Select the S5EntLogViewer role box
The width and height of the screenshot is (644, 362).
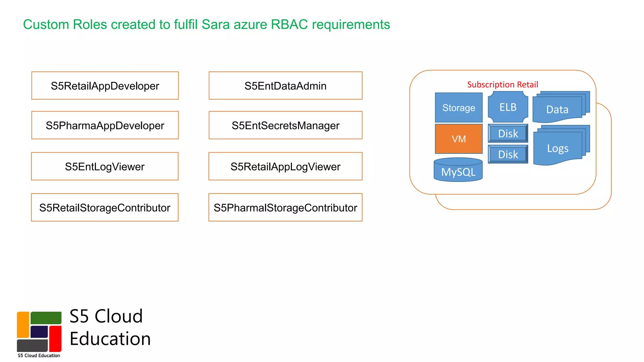105,167
